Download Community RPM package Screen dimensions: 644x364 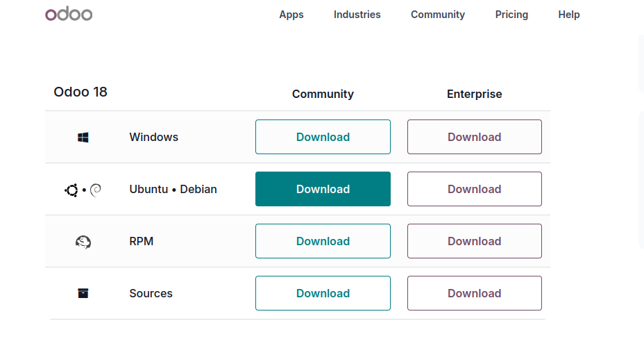coord(323,241)
